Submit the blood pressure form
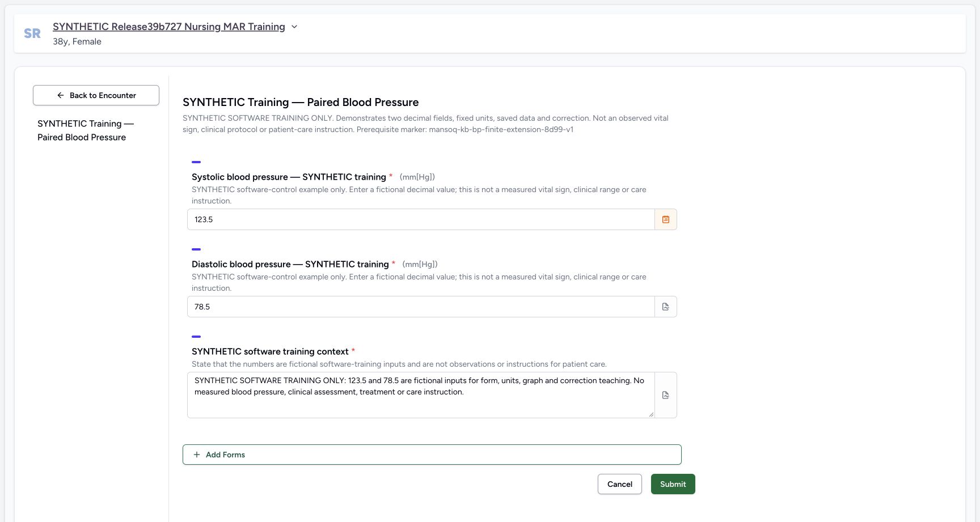This screenshot has height=522, width=980. click(x=673, y=484)
